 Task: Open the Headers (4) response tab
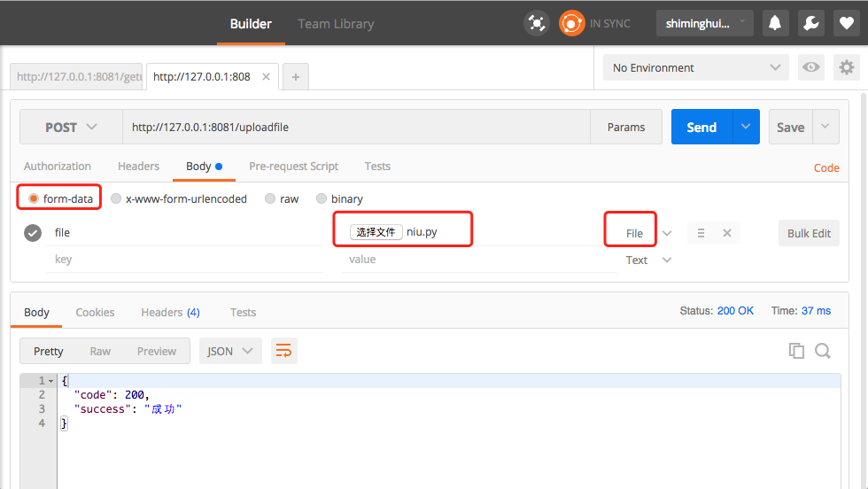[170, 313]
